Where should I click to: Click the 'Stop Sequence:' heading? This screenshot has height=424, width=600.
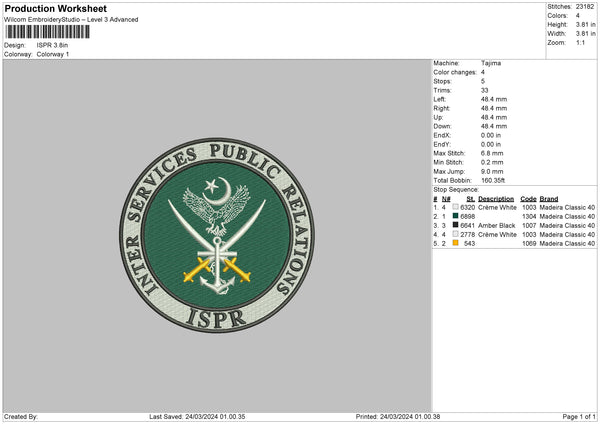[x=456, y=189]
